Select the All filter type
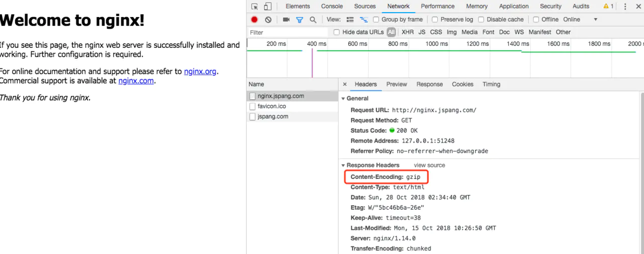 (x=391, y=32)
